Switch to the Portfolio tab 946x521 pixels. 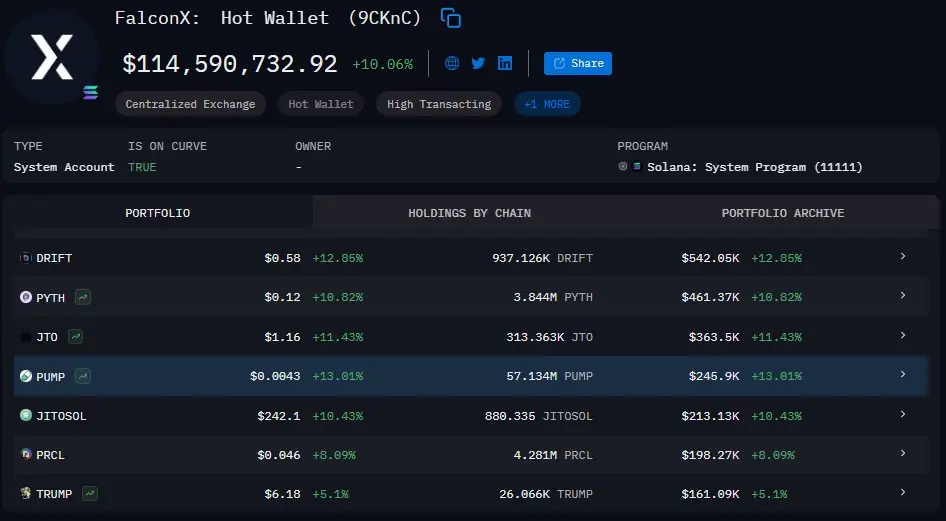[x=157, y=213]
